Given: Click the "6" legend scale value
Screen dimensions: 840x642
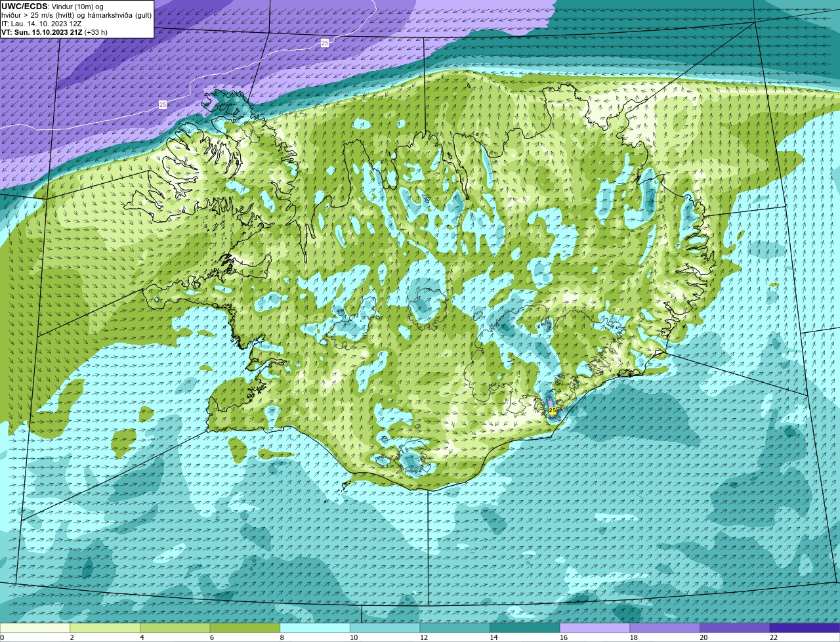Looking at the screenshot, I should (211, 637).
